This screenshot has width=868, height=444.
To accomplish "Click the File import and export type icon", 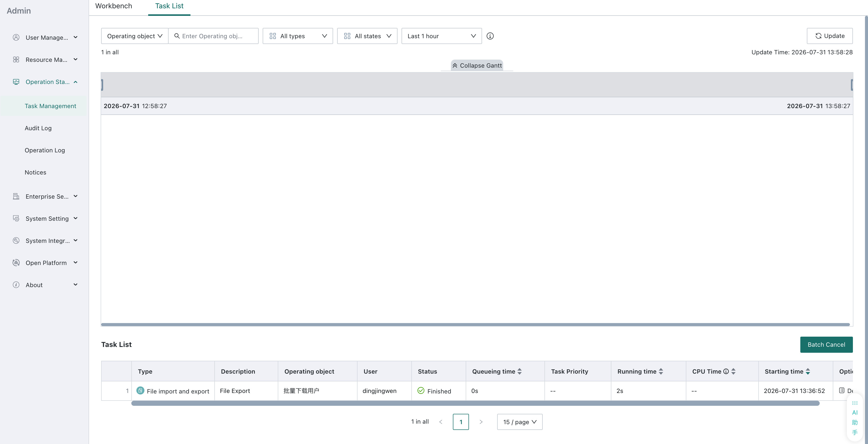I will click(x=140, y=390).
